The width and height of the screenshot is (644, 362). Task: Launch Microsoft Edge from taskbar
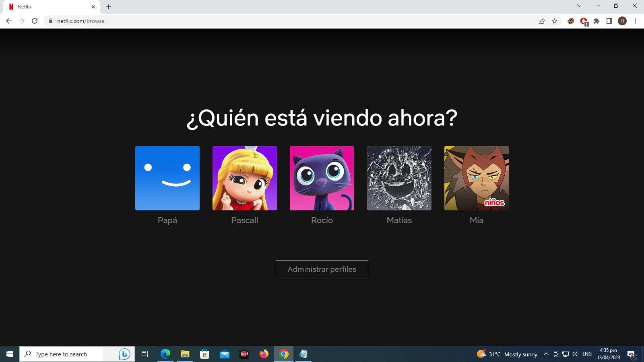(165, 354)
